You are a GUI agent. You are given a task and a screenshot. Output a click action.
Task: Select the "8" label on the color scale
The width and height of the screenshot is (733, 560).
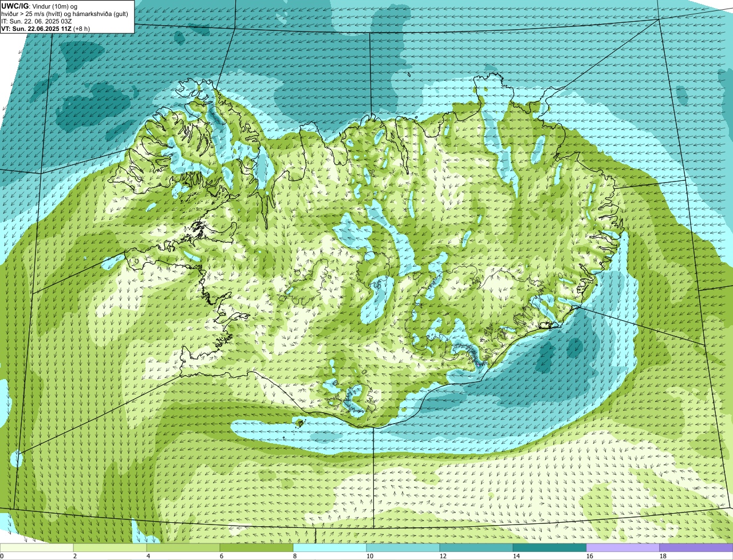click(x=295, y=556)
